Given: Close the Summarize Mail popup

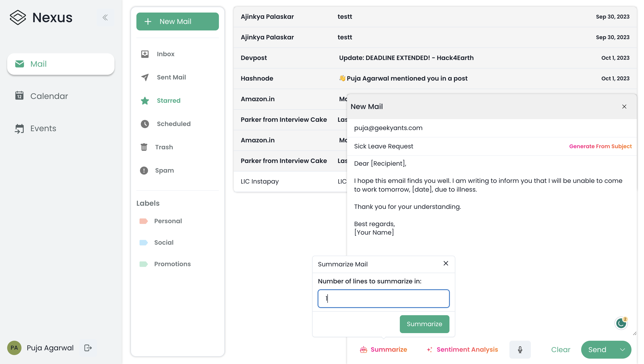Looking at the screenshot, I should [445, 263].
